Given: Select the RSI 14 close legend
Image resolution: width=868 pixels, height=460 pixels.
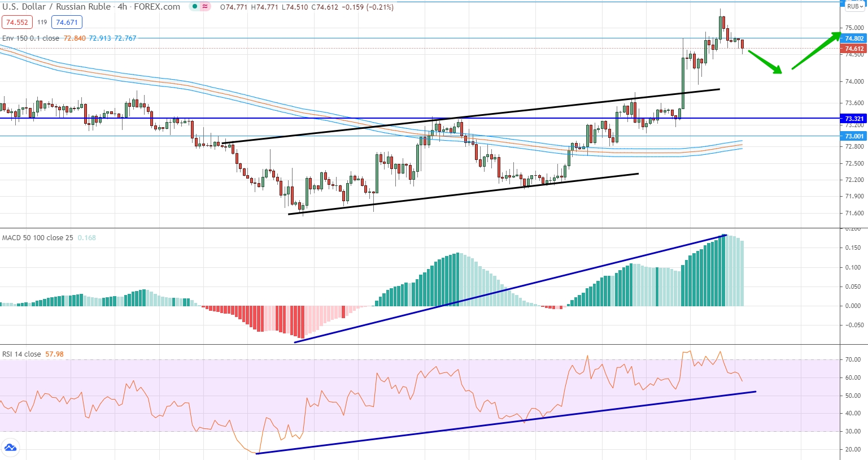Looking at the screenshot, I should [22, 354].
